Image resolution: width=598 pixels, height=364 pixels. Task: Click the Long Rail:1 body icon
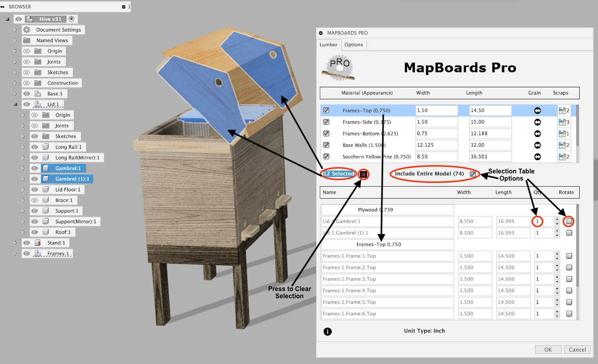pos(46,147)
